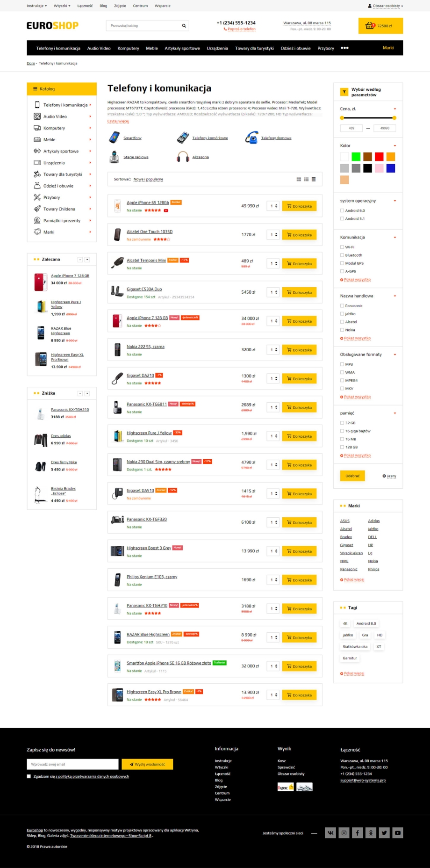This screenshot has width=430, height=868.
Task: Click the newsletter email input field
Action: (72, 764)
